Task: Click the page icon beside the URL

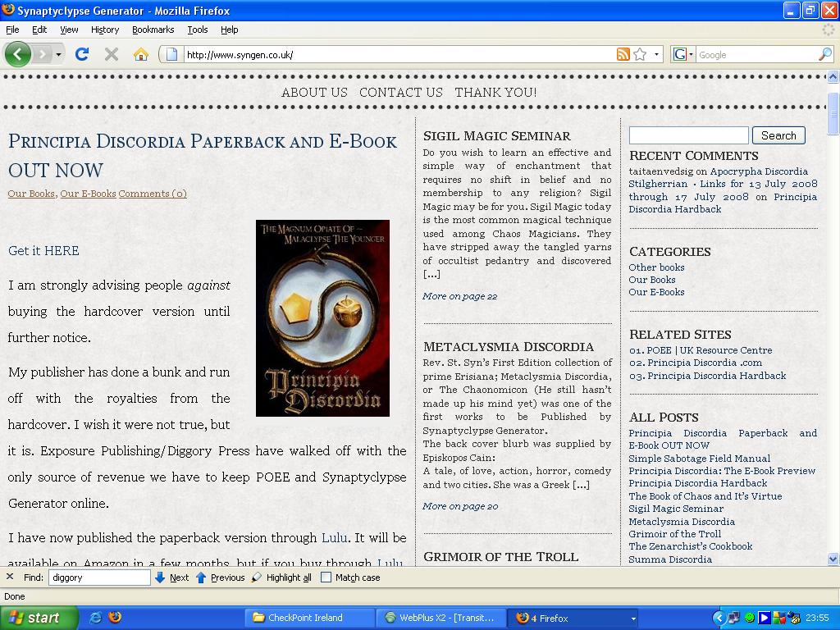Action: coord(171,54)
